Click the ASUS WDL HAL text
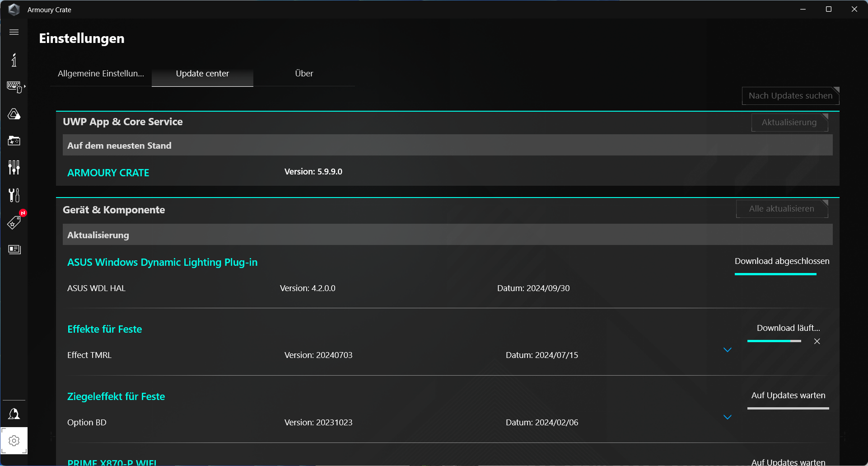Viewport: 868px width, 466px height. click(96, 288)
